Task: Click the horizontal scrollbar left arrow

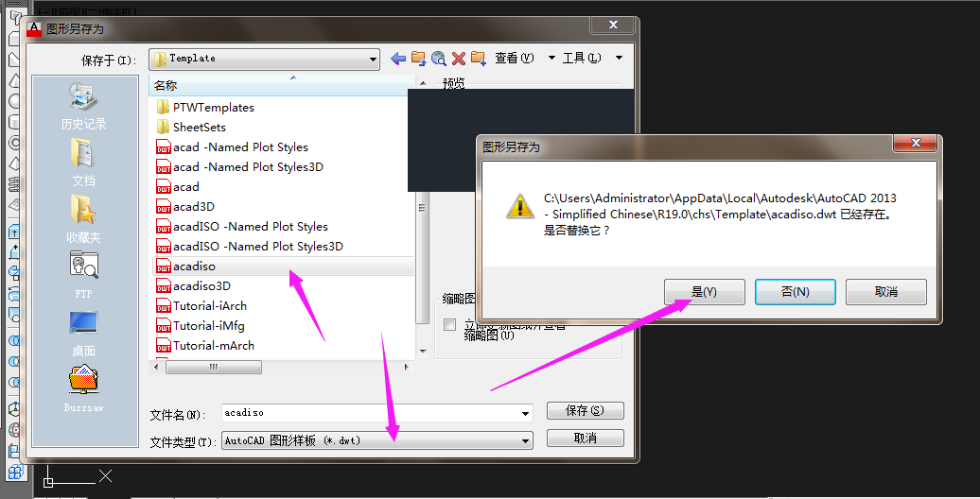Action: point(156,368)
